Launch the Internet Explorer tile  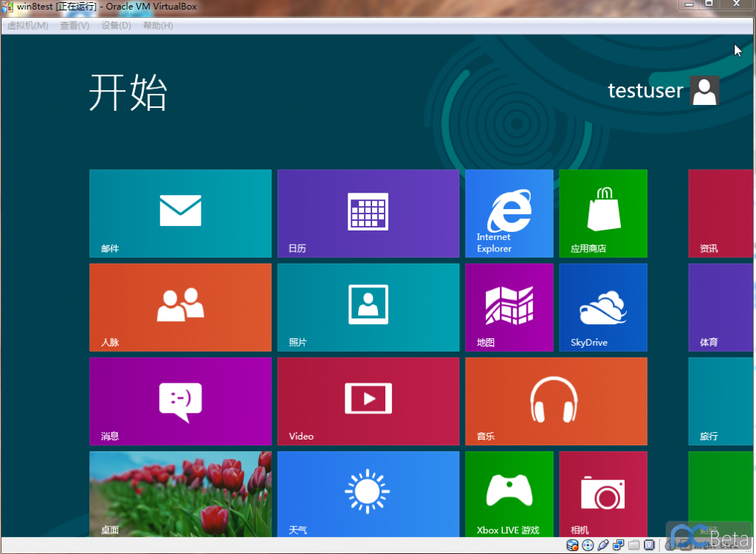509,213
